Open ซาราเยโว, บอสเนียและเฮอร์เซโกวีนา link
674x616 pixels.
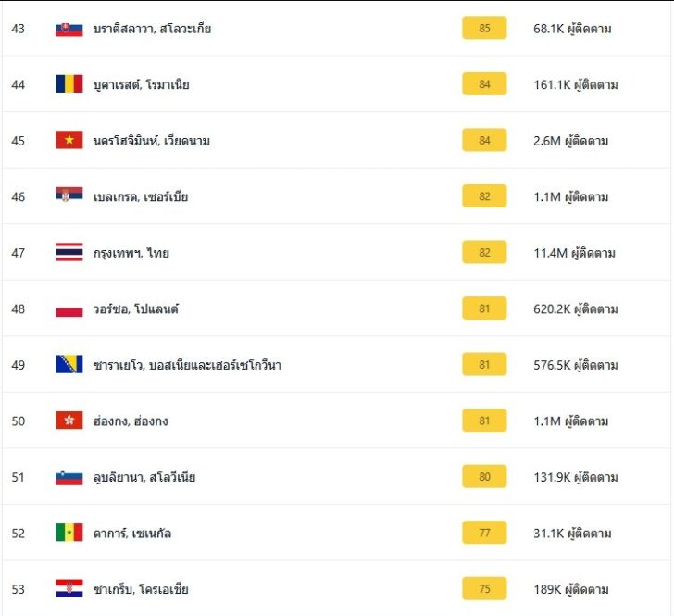coord(187,365)
